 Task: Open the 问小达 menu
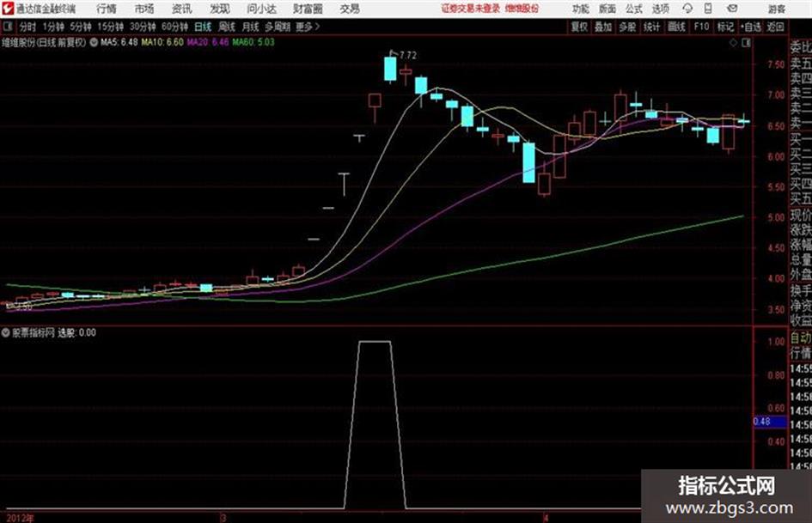point(261,9)
